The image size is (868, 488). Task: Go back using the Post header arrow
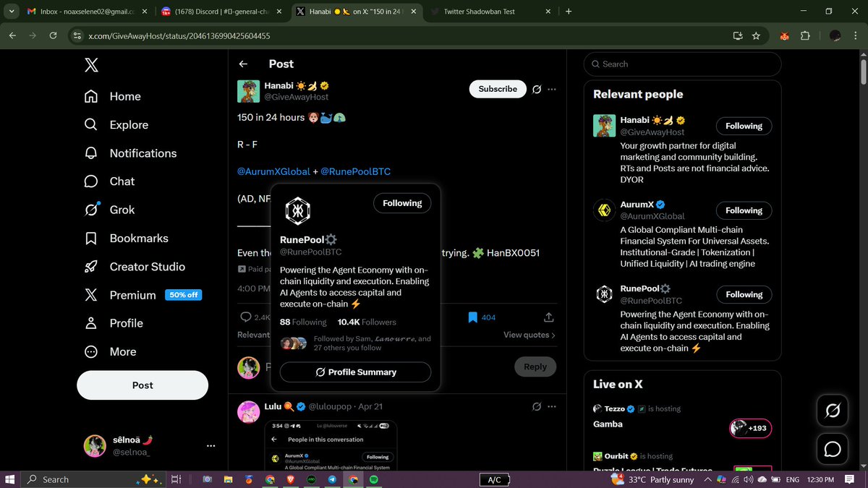click(244, 64)
